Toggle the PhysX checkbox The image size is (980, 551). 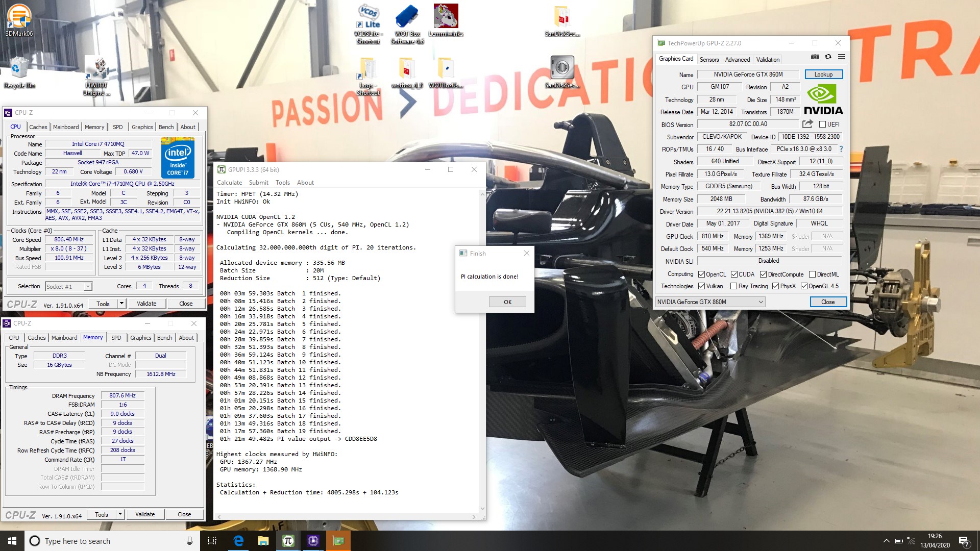(775, 286)
